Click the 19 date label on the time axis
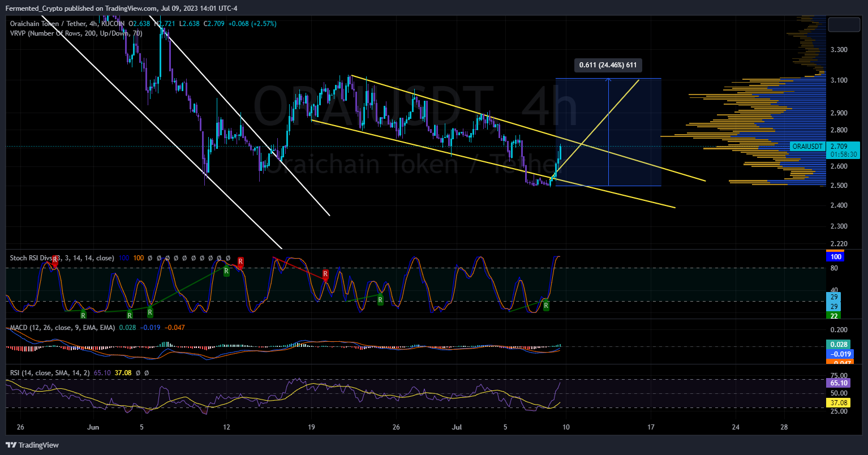This screenshot has height=455, width=868. (x=311, y=427)
